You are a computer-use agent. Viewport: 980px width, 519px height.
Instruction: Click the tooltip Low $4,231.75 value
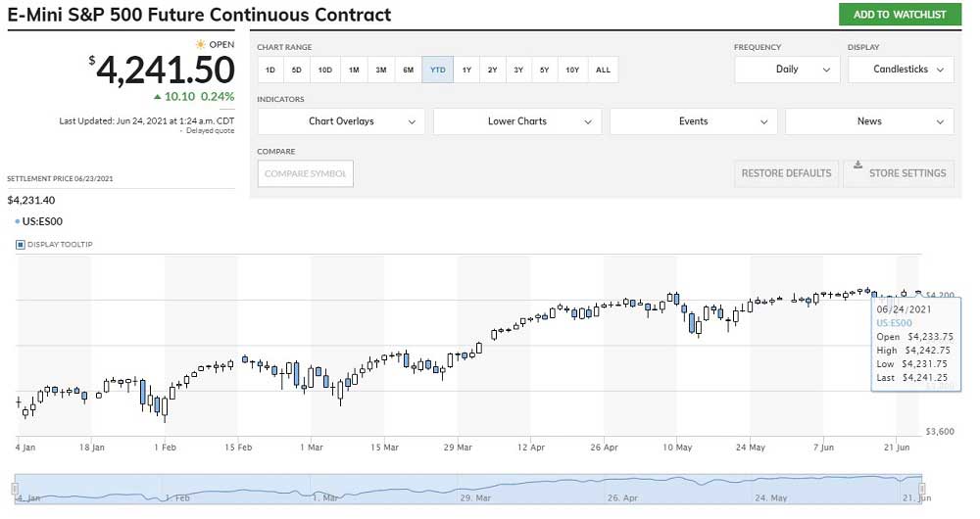pyautogui.click(x=925, y=363)
